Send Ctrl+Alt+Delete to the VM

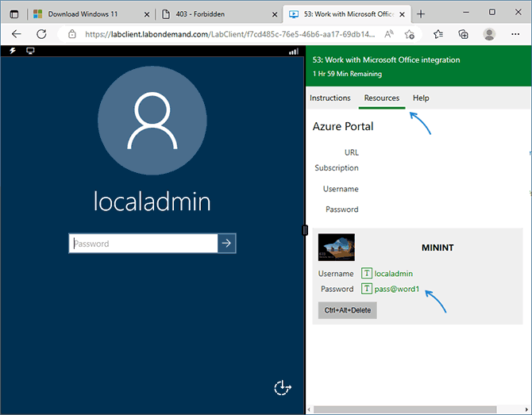[x=348, y=310]
